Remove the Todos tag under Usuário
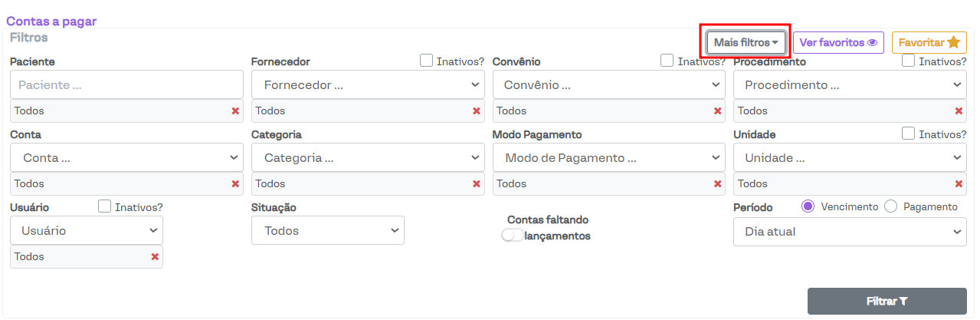Screen dimensions: 980x320 (155, 257)
